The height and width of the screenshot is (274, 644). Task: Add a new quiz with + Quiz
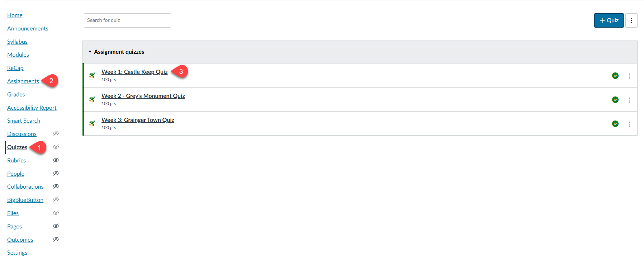pos(609,20)
